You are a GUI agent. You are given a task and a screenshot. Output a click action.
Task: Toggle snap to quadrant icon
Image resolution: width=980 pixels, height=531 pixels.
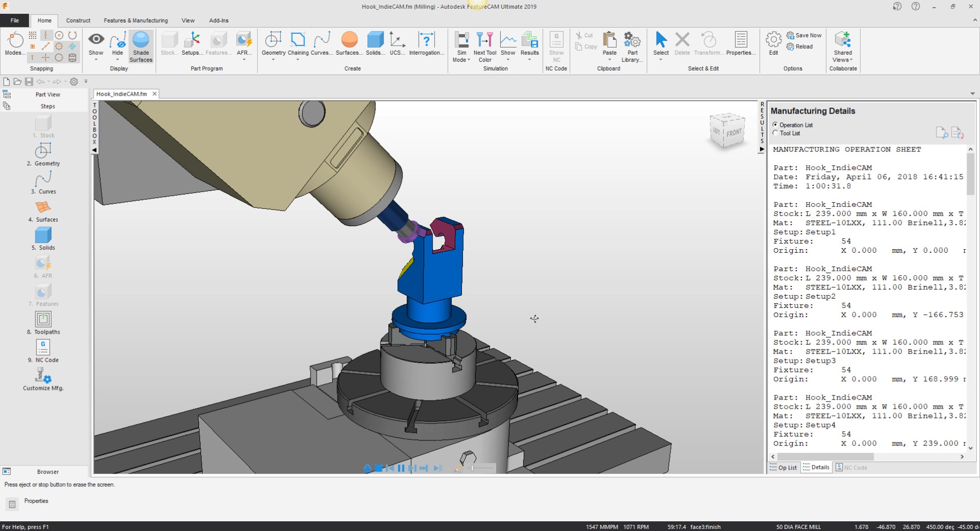[x=59, y=47]
